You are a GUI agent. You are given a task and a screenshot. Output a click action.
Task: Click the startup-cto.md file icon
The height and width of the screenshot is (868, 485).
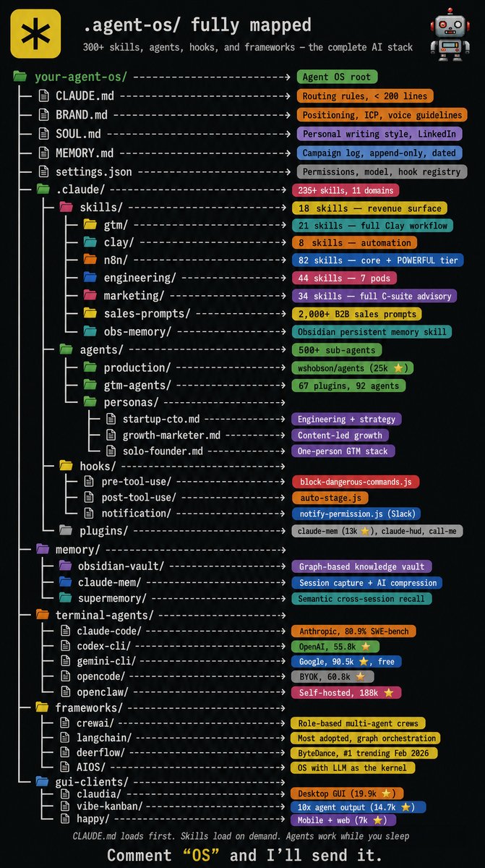pos(111,420)
